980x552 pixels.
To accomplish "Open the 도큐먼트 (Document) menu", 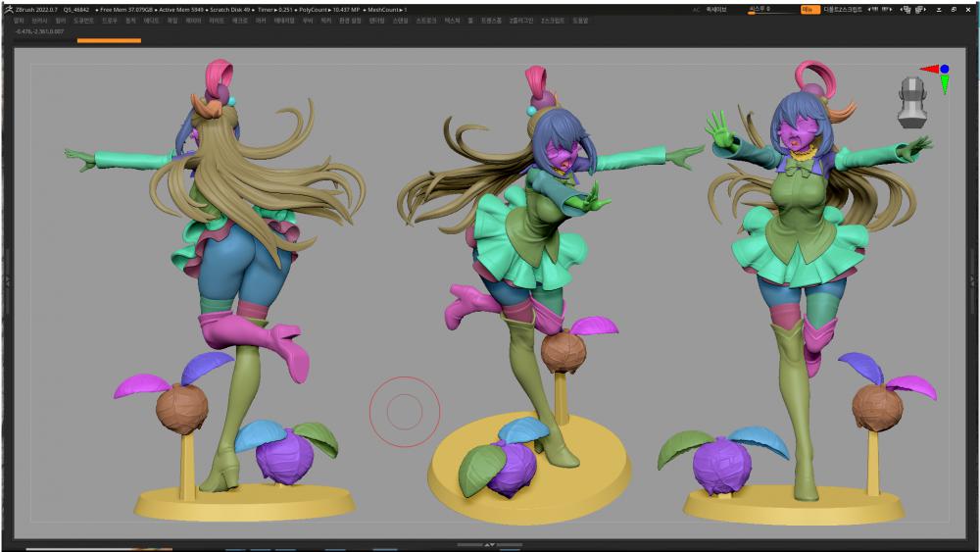I will tap(83, 21).
